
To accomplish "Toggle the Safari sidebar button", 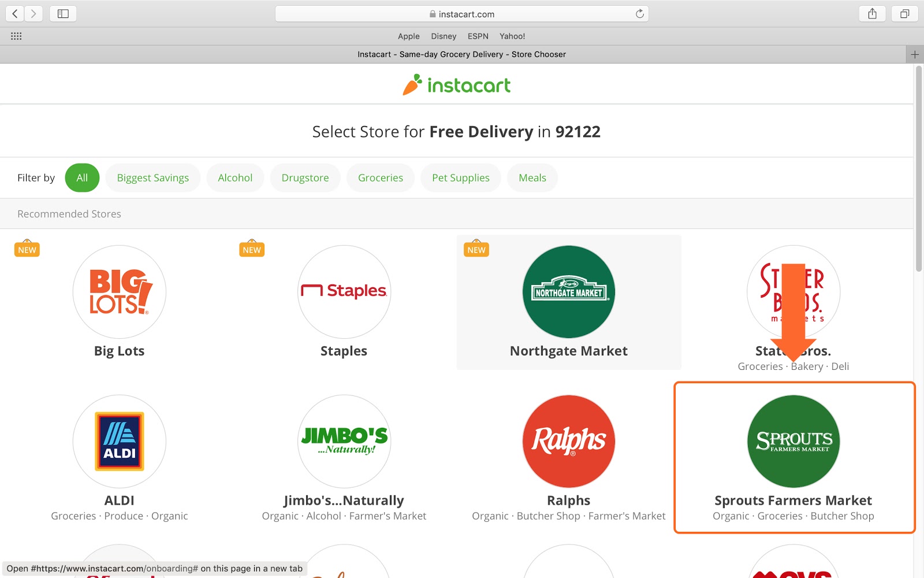I will tap(63, 14).
